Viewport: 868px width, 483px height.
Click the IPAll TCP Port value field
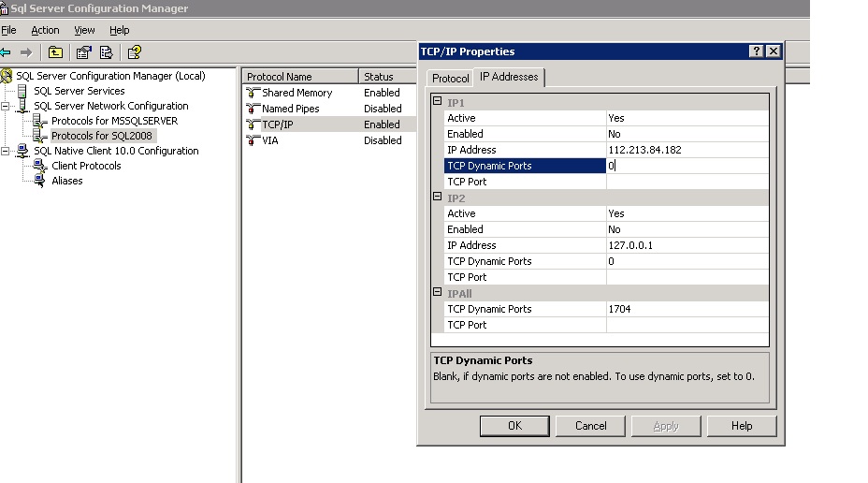coord(687,325)
